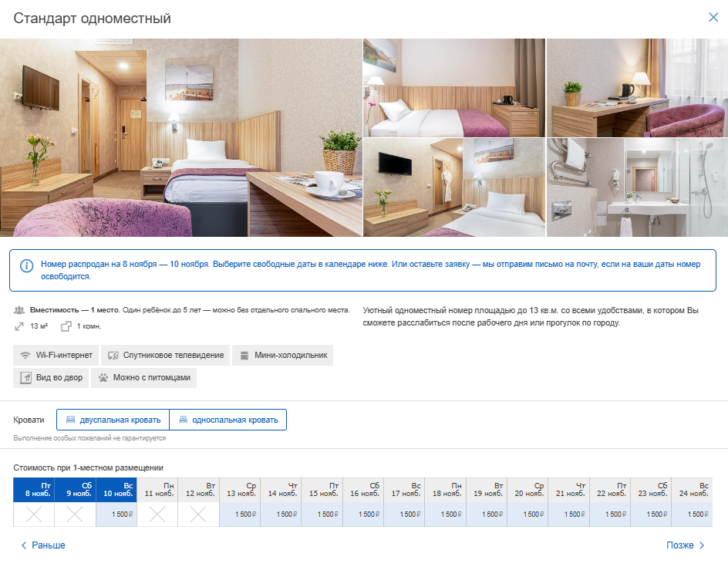Click the 1 500 ₽ price under 16 нояб.
728x567 pixels.
tap(363, 514)
